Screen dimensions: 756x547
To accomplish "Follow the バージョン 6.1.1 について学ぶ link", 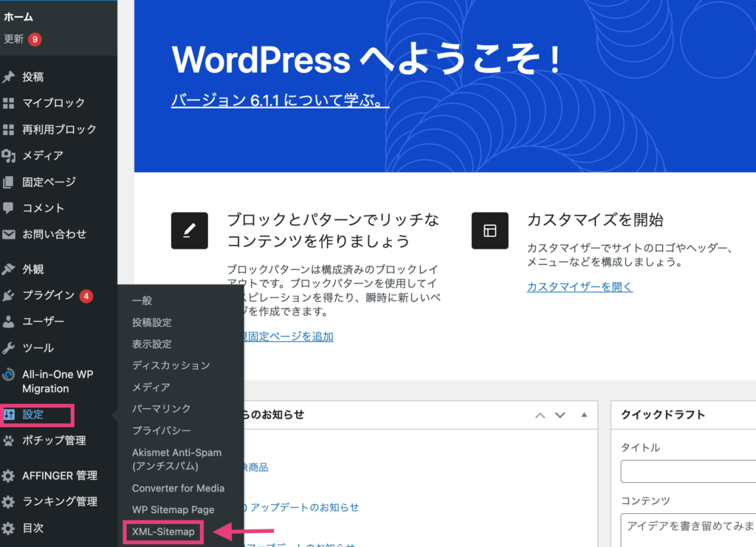I will pyautogui.click(x=280, y=100).
